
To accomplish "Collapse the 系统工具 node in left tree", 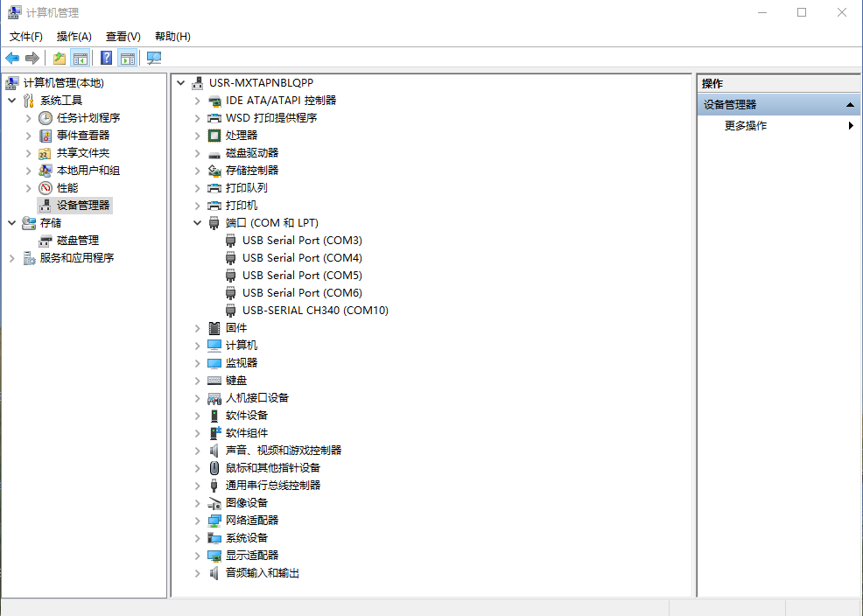I will coord(11,101).
